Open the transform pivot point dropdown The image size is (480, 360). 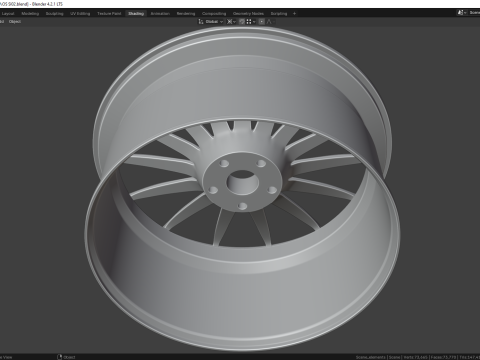(231, 22)
